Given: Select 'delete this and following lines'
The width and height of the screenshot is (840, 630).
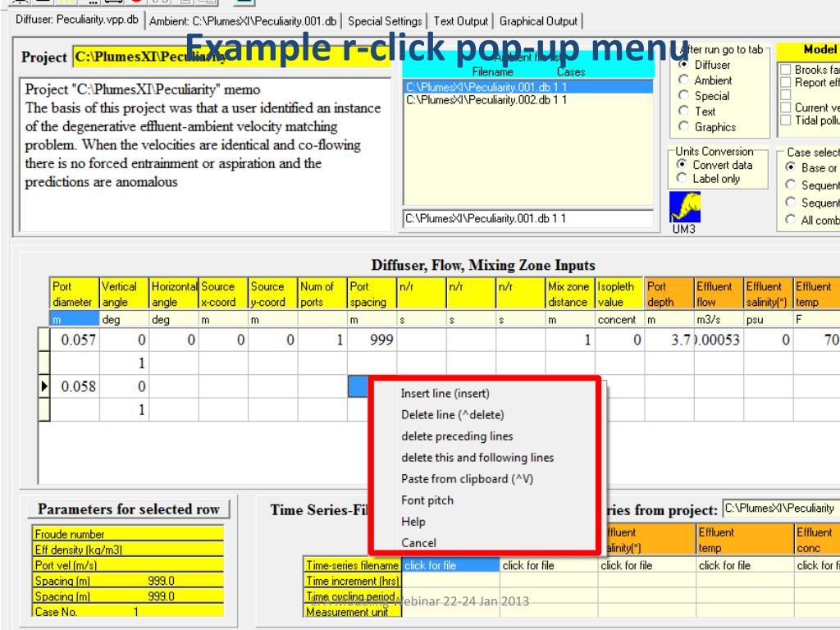Looking at the screenshot, I should [x=477, y=458].
